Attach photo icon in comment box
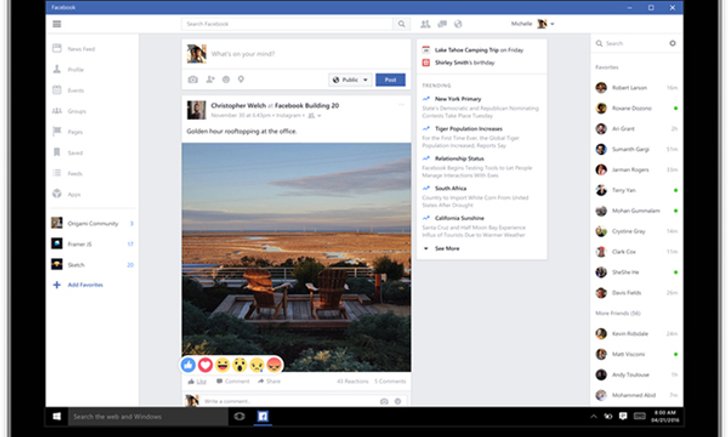This screenshot has height=437, width=728. (x=384, y=401)
